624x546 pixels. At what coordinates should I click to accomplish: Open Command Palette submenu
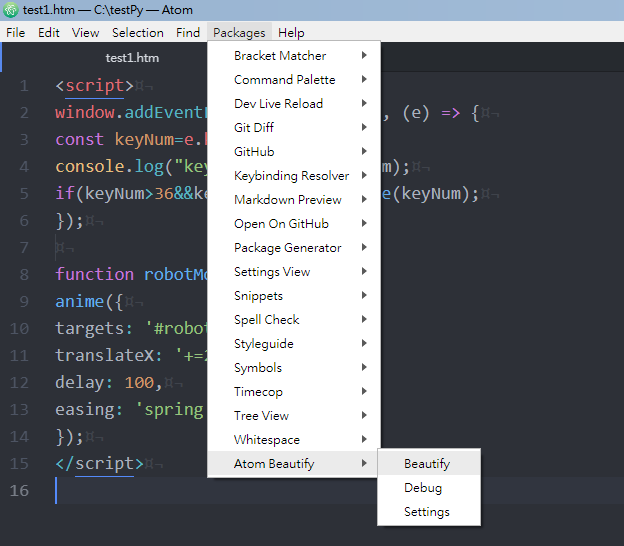point(294,80)
